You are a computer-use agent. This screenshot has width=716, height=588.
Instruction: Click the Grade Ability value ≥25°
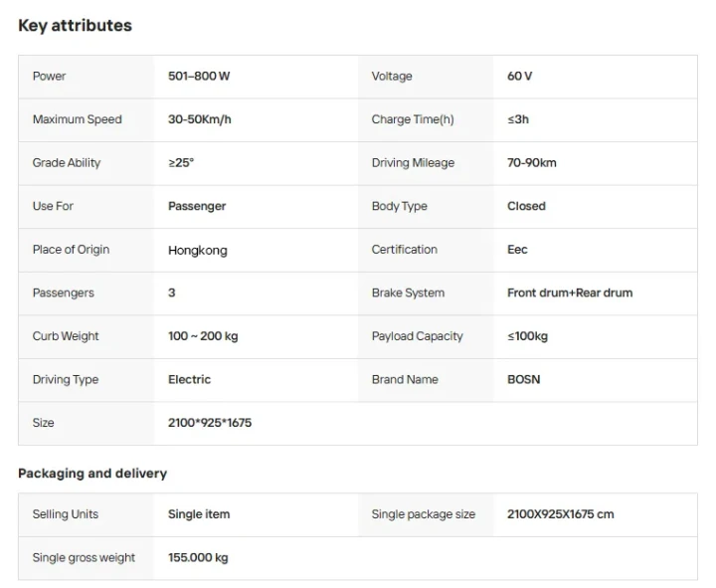point(181,163)
